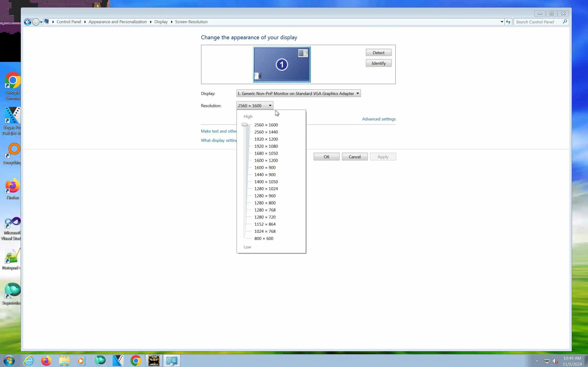Click the Identify button
The image size is (588, 367).
click(378, 63)
